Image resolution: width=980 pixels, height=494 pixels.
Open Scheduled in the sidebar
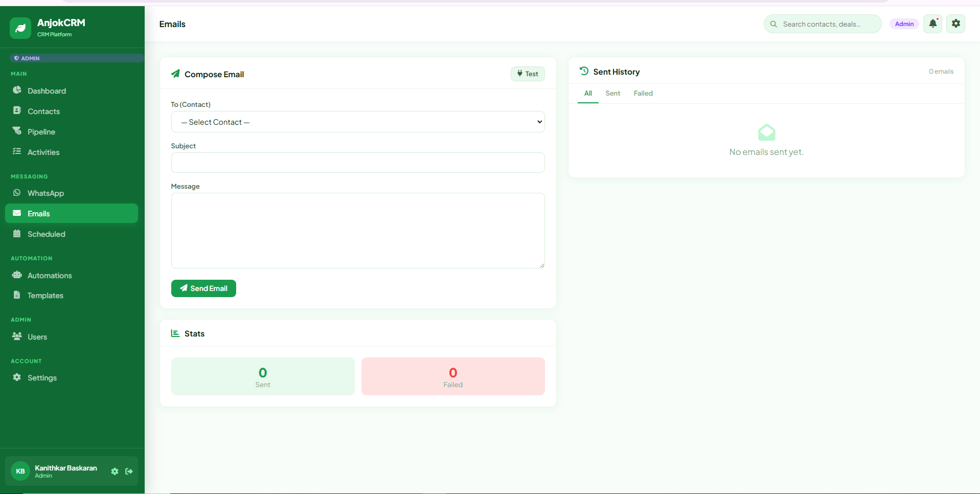click(46, 234)
